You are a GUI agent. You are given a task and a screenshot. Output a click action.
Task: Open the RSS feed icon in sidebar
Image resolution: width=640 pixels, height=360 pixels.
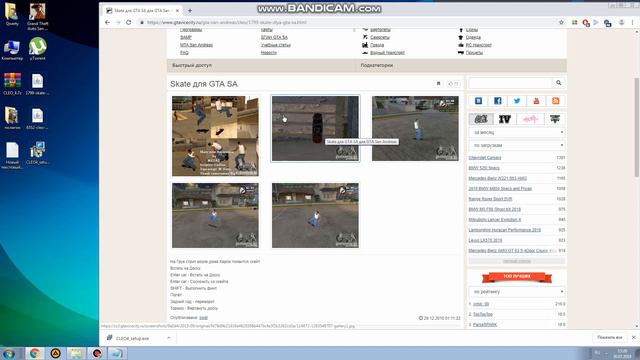click(556, 101)
